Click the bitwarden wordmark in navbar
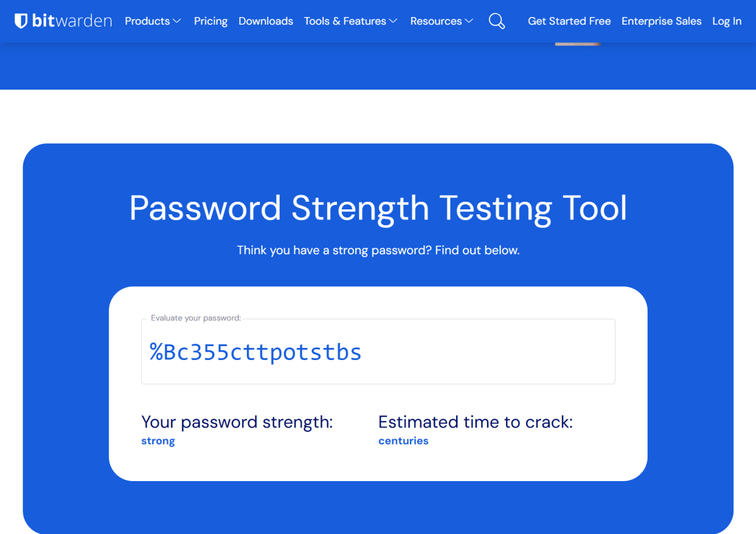The image size is (756, 534). pyautogui.click(x=71, y=21)
